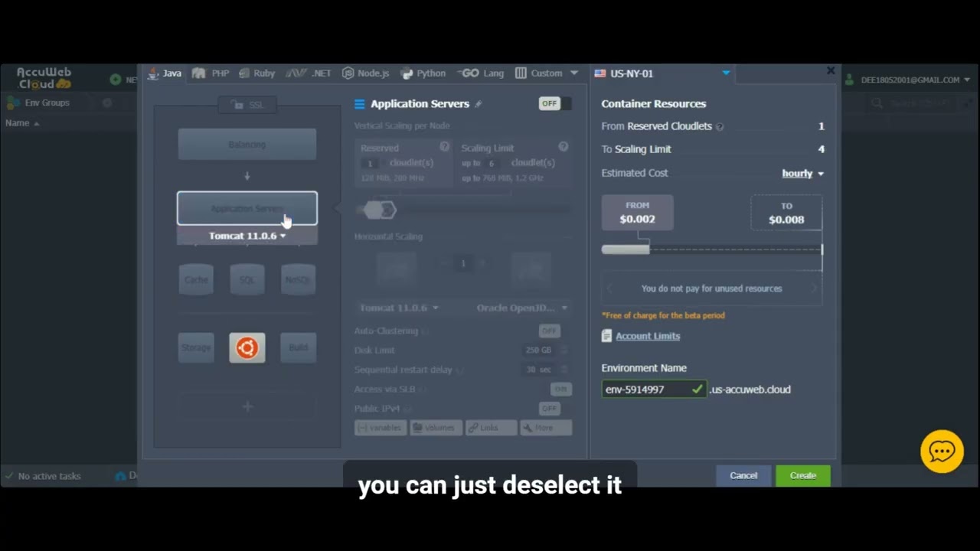980x551 pixels.
Task: Toggle the Public IPv4 switch
Action: tap(549, 408)
